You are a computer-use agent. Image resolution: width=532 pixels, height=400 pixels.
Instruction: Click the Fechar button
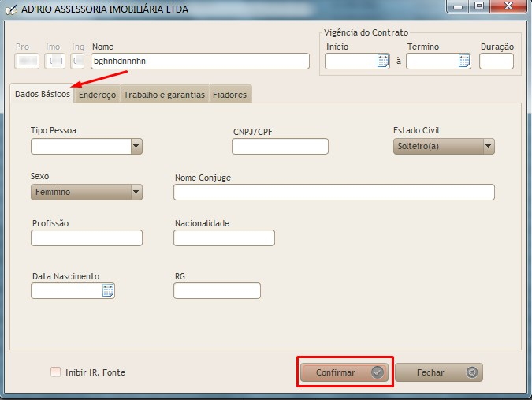click(439, 372)
